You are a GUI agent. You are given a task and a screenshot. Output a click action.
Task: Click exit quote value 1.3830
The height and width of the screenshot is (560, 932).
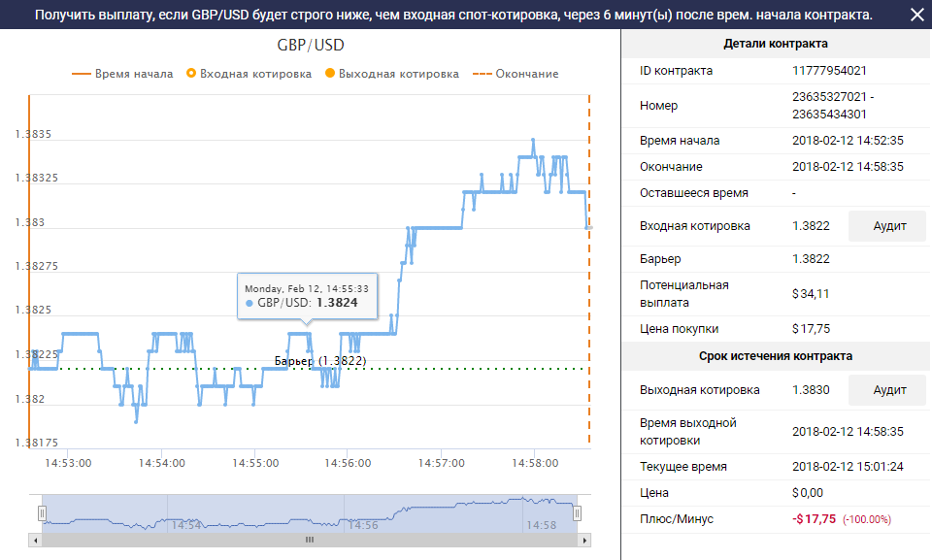(x=811, y=390)
